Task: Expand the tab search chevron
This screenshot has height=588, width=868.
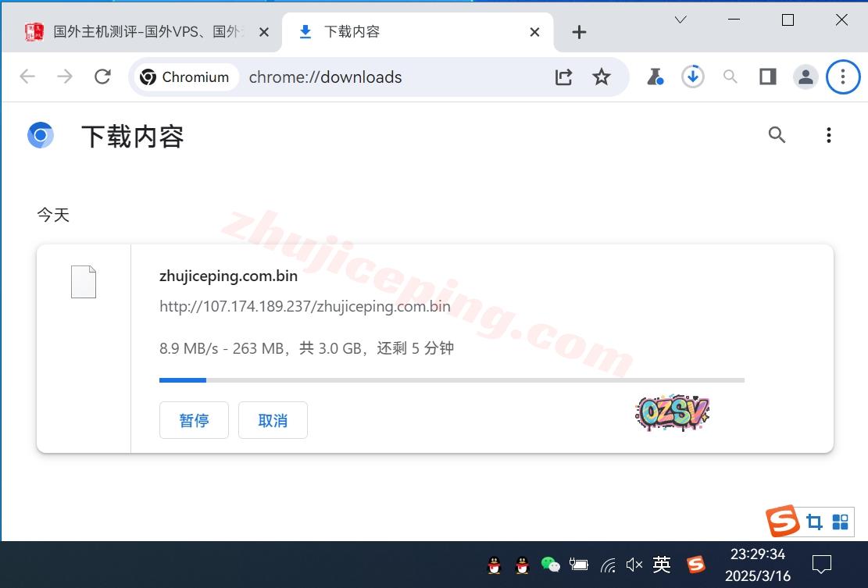Action: point(680,20)
